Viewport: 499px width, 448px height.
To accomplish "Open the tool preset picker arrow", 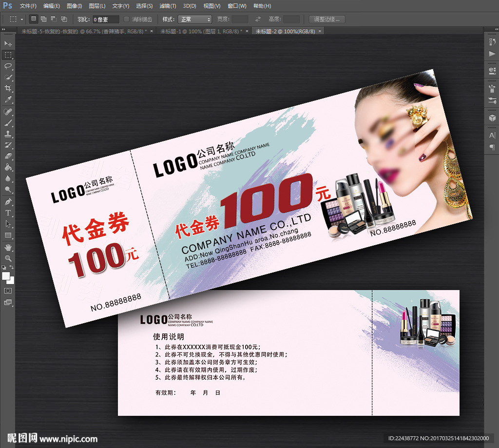I will [x=21, y=19].
